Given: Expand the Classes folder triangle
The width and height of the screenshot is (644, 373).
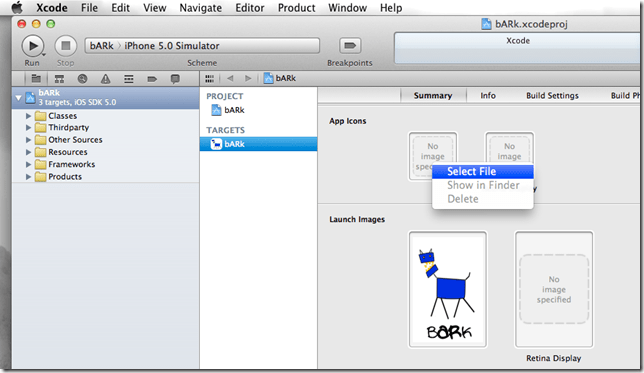Looking at the screenshot, I should (x=28, y=116).
